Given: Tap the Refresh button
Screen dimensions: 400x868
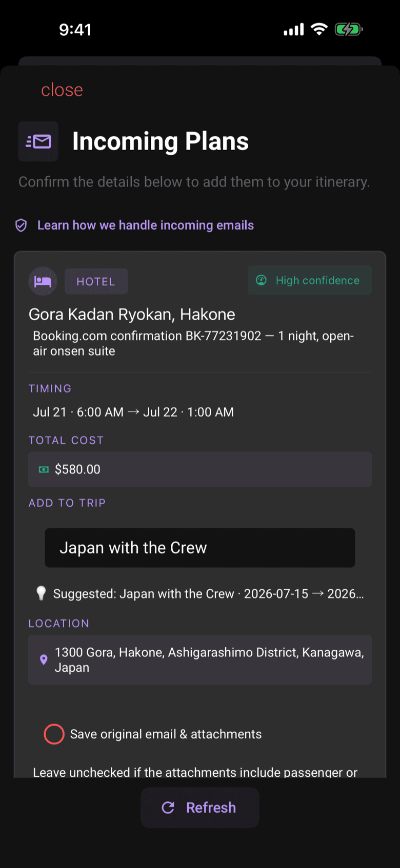Looking at the screenshot, I should pyautogui.click(x=200, y=808).
